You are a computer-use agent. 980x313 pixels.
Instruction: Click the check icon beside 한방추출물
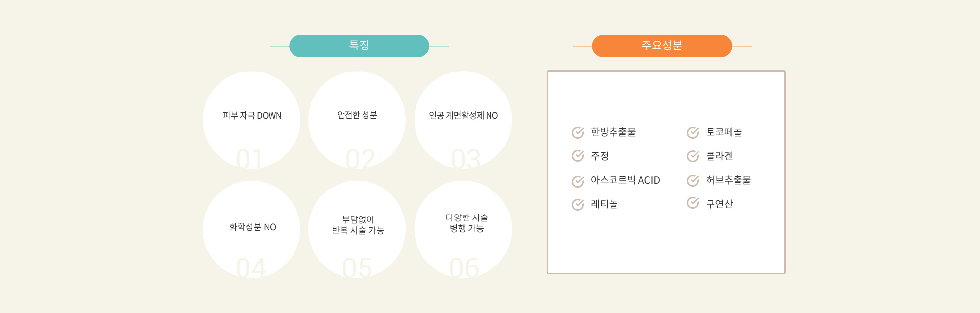578,132
